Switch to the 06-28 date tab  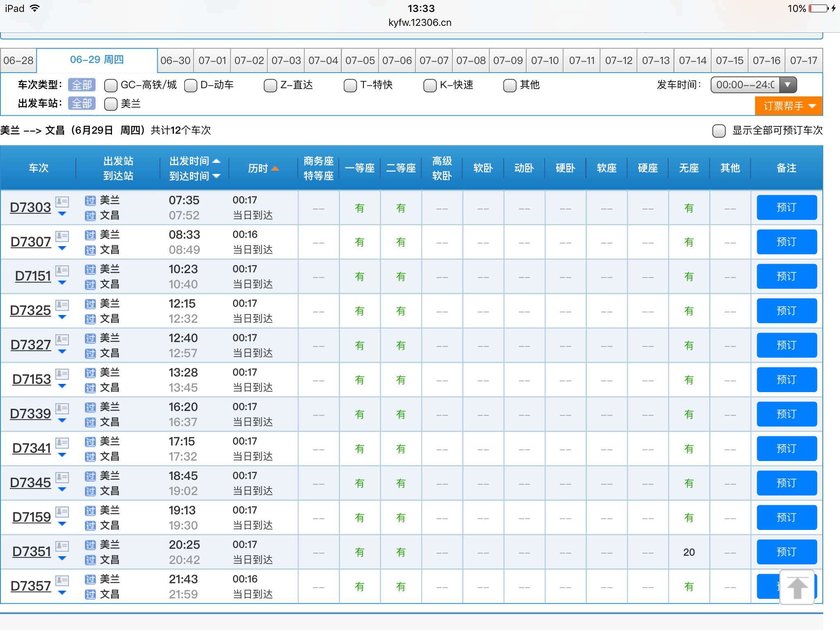tap(18, 61)
